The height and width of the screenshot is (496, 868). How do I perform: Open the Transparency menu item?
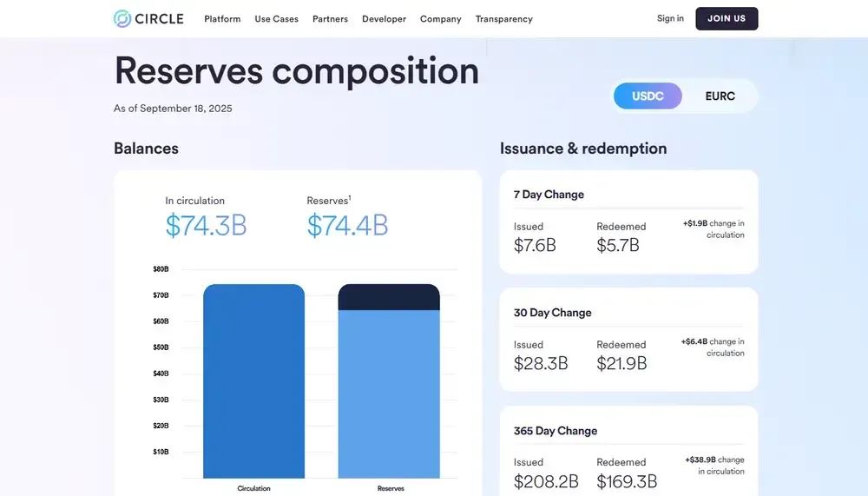click(x=503, y=19)
